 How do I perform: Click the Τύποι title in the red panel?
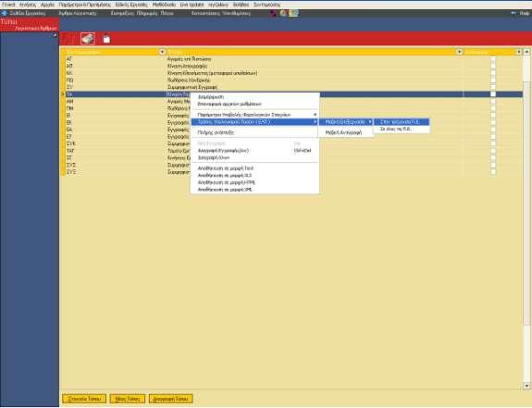point(8,21)
